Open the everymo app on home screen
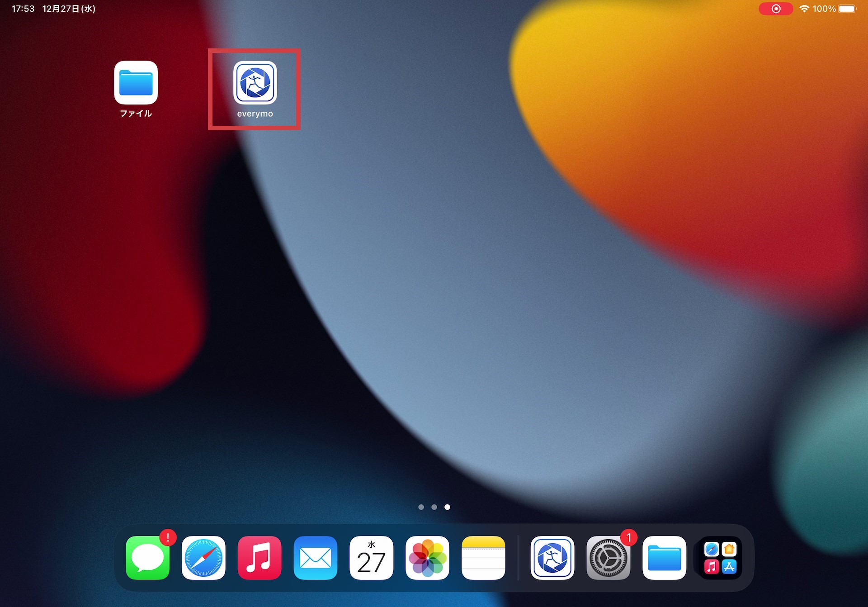Image resolution: width=868 pixels, height=607 pixels. click(x=255, y=83)
